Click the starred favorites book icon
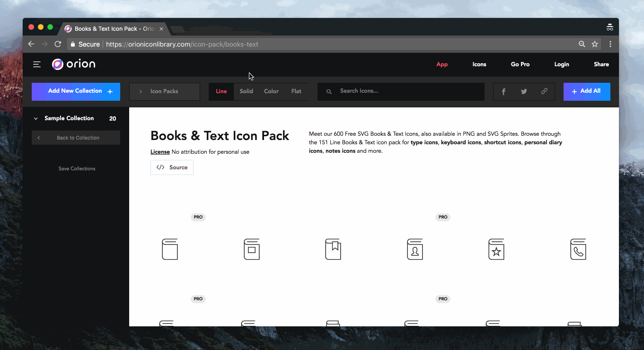644x350 pixels. (x=496, y=249)
